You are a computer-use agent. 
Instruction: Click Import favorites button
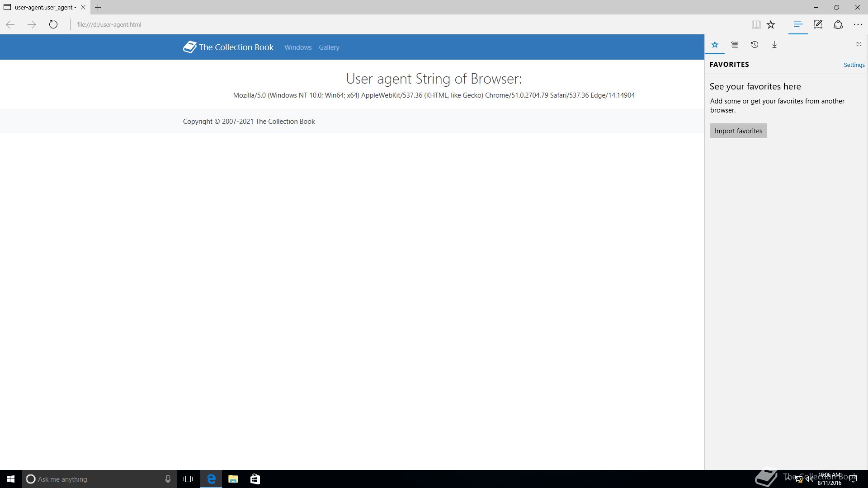click(738, 131)
